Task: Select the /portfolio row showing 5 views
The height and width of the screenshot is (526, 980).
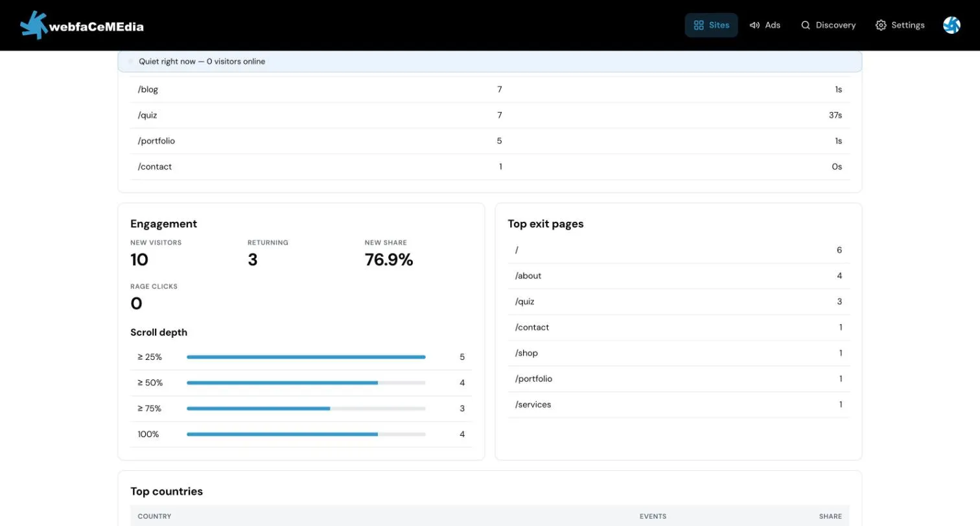Action: 489,141
